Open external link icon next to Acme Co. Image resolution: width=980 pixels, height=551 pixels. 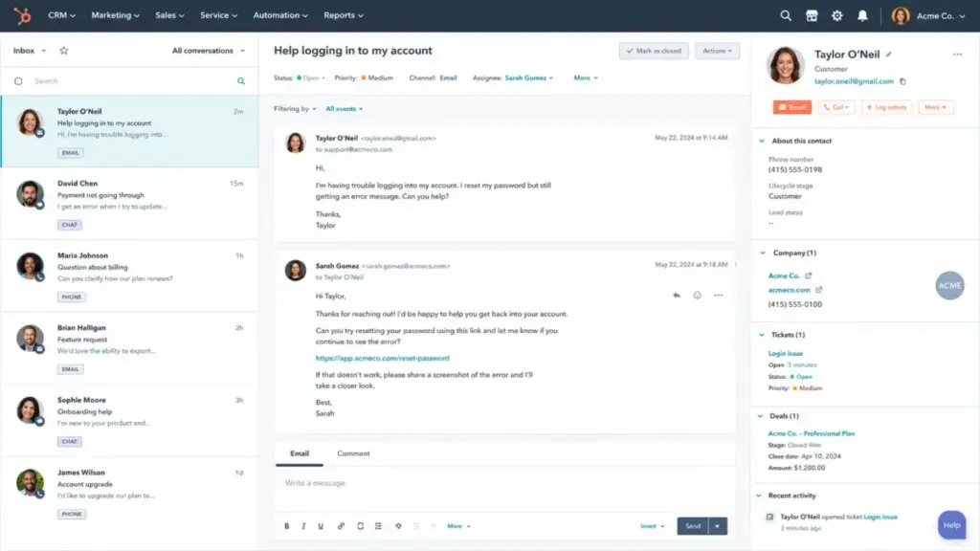(x=808, y=275)
